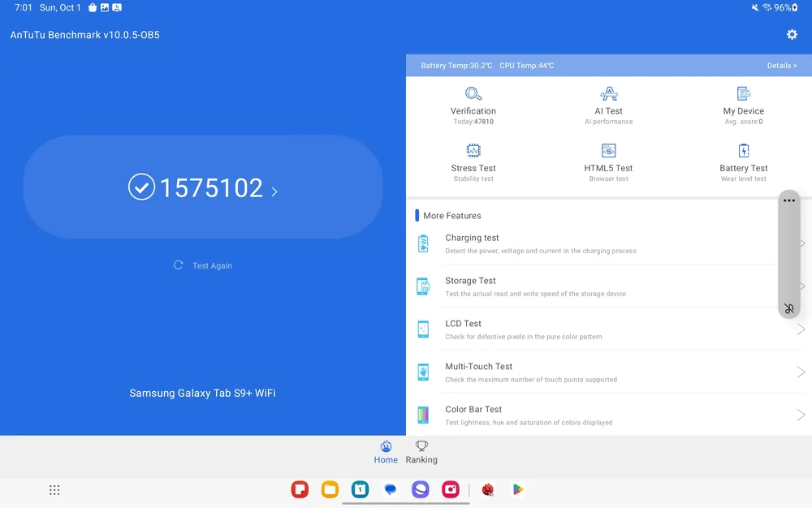The height and width of the screenshot is (508, 812).
Task: Launch the AI Test performance benchmark
Action: coord(608,105)
